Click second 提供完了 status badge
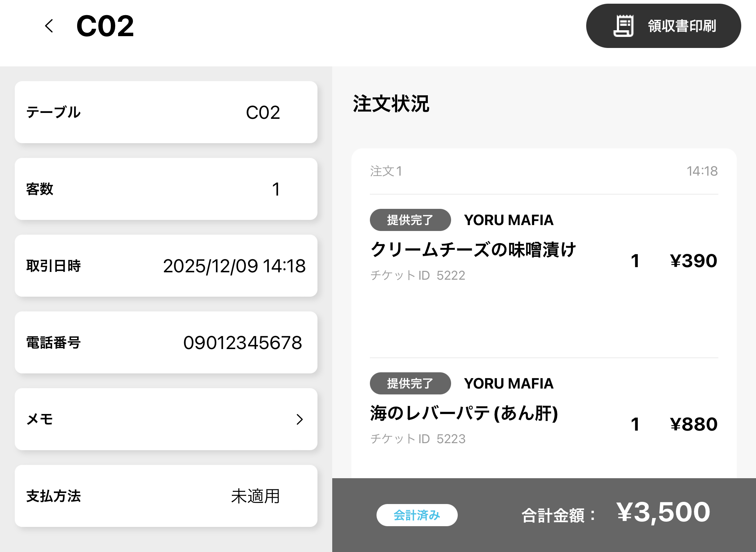756x552 pixels. pyautogui.click(x=410, y=383)
